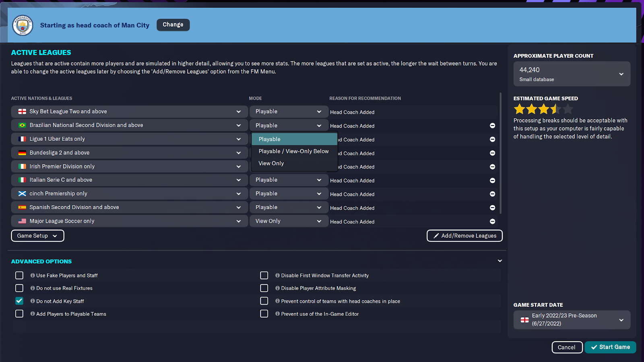Remove the Brazilian National Second Division league
Viewport: 644px width, 362px height.
point(492,125)
